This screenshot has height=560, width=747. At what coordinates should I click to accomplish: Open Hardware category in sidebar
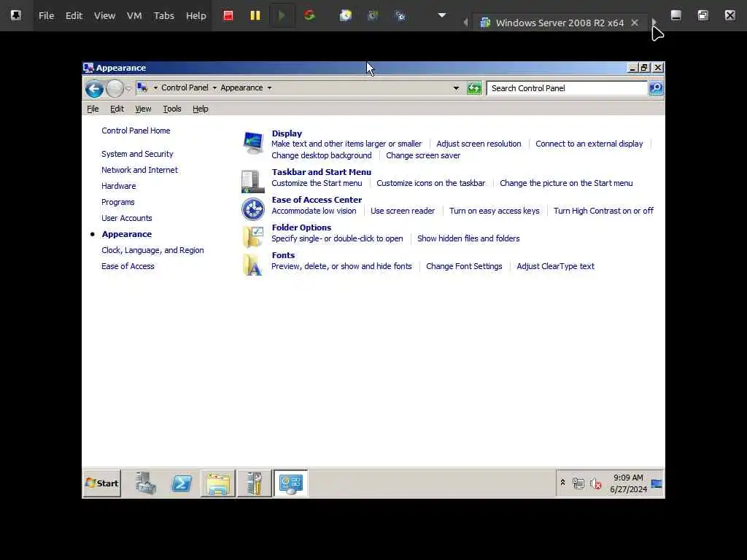point(119,186)
